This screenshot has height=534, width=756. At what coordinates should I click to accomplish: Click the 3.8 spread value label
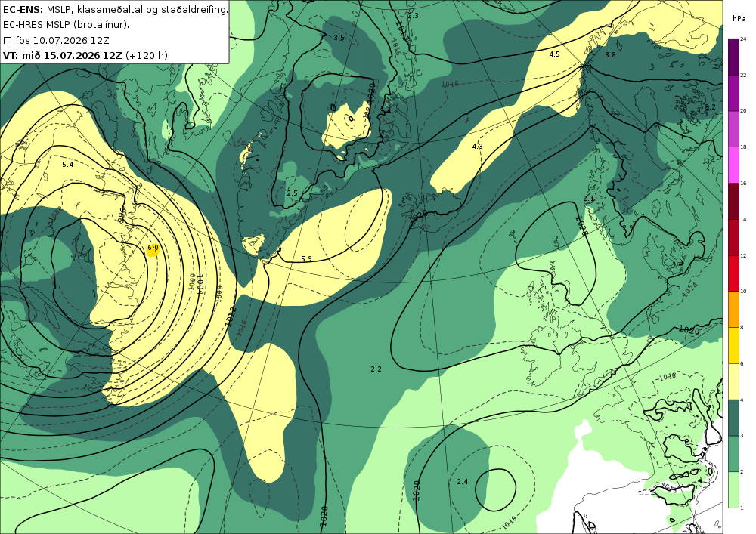610,55
